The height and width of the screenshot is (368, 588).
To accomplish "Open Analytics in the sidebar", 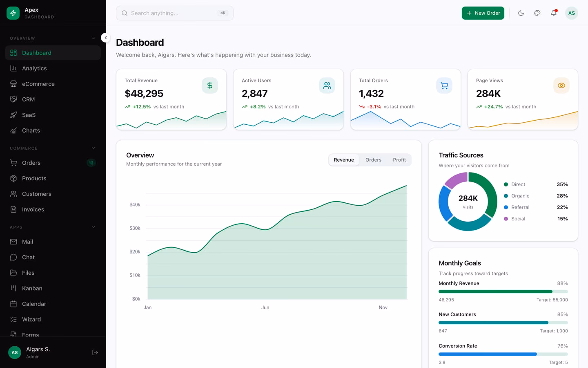I will coord(53,68).
